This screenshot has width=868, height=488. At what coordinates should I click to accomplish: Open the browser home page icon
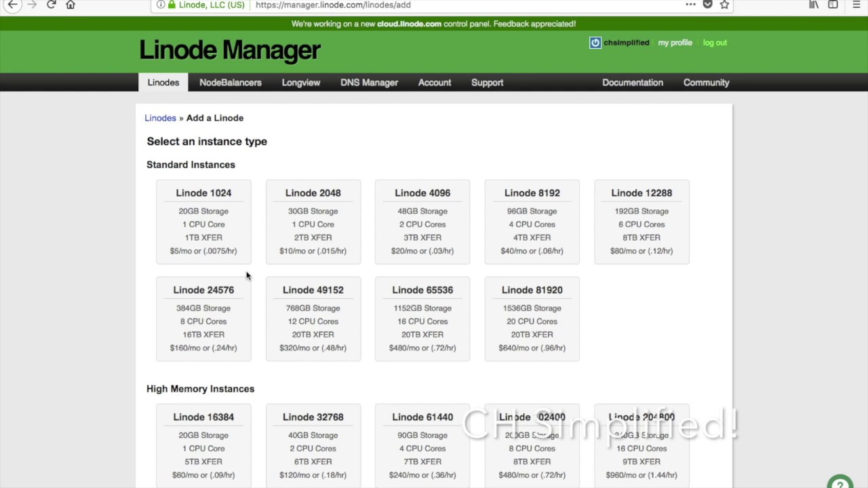pyautogui.click(x=71, y=5)
